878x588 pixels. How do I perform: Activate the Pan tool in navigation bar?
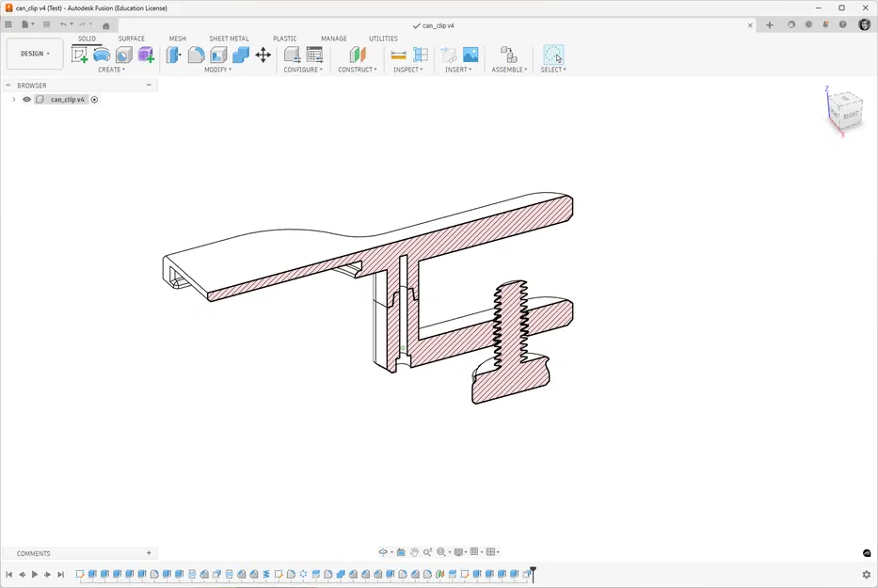(x=414, y=552)
